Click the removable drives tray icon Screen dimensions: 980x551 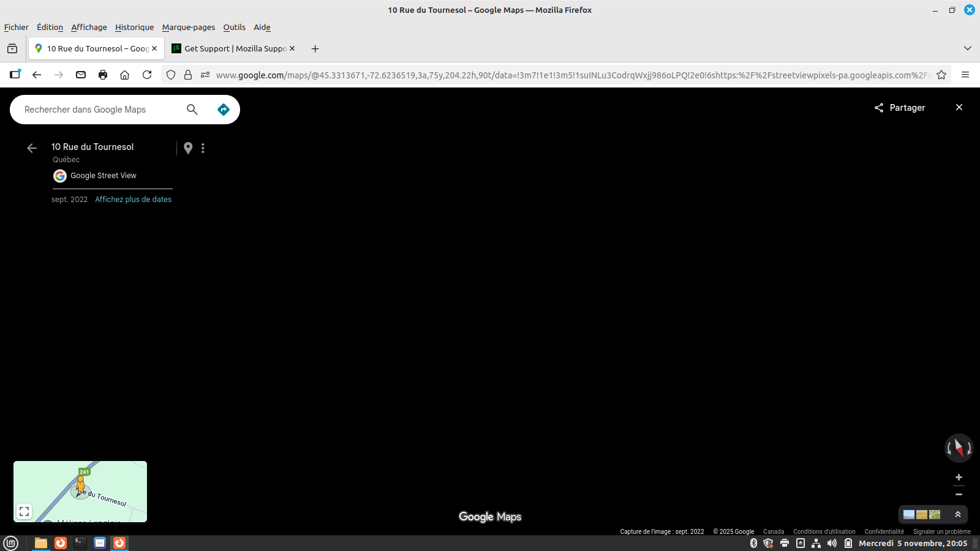tap(801, 543)
